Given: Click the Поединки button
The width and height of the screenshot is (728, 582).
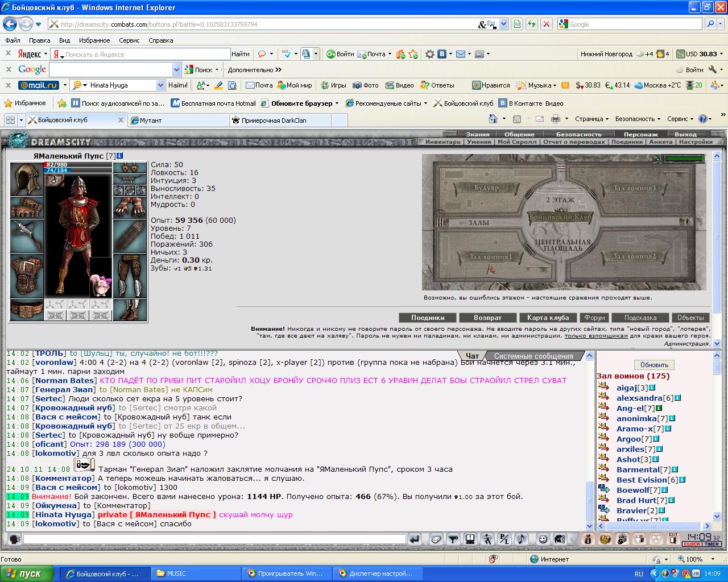Looking at the screenshot, I should [x=428, y=318].
